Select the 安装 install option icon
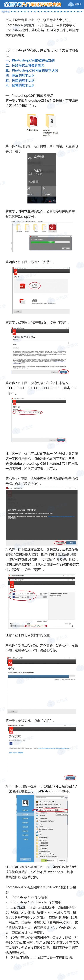The image size is (84, 980). [x=23, y=286]
